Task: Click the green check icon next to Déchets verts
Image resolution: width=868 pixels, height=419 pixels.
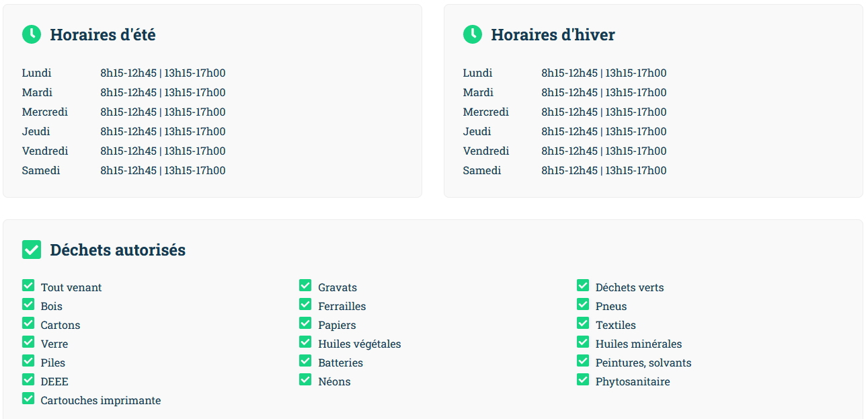Action: (x=583, y=286)
